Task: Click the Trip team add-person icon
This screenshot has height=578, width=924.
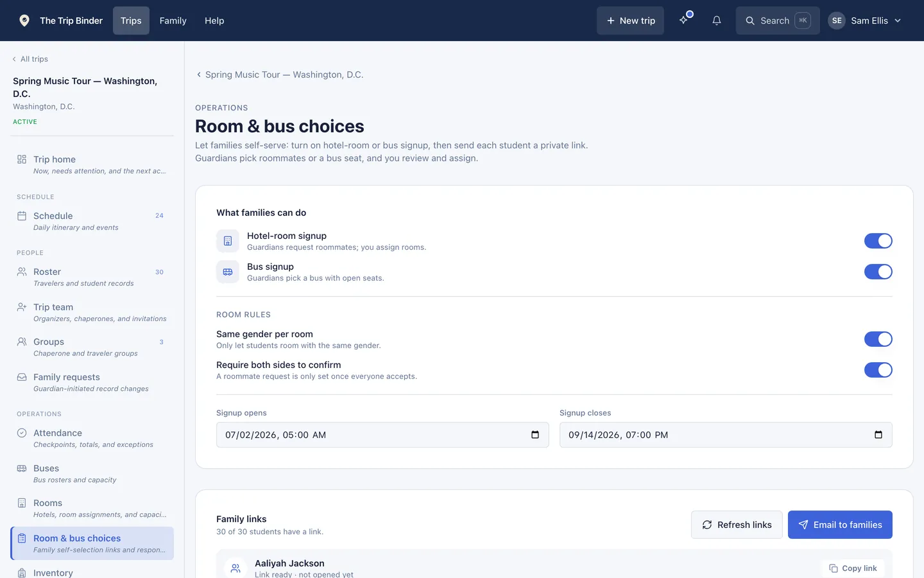Action: pos(22,307)
